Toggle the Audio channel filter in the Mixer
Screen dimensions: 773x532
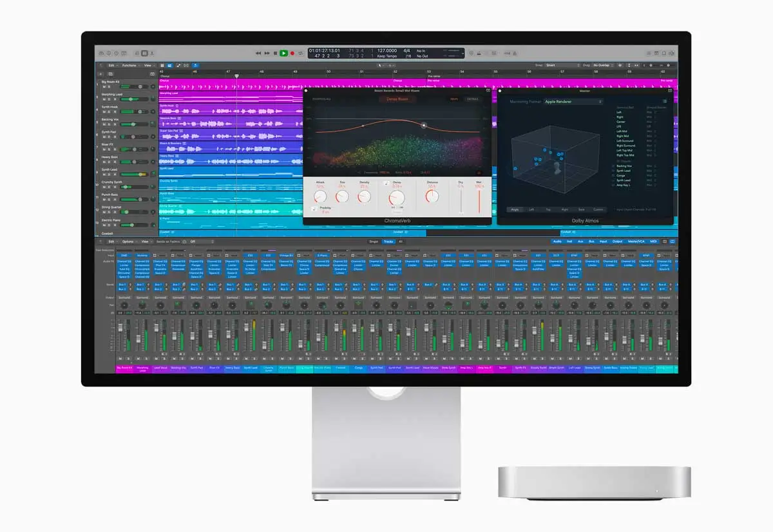(557, 242)
